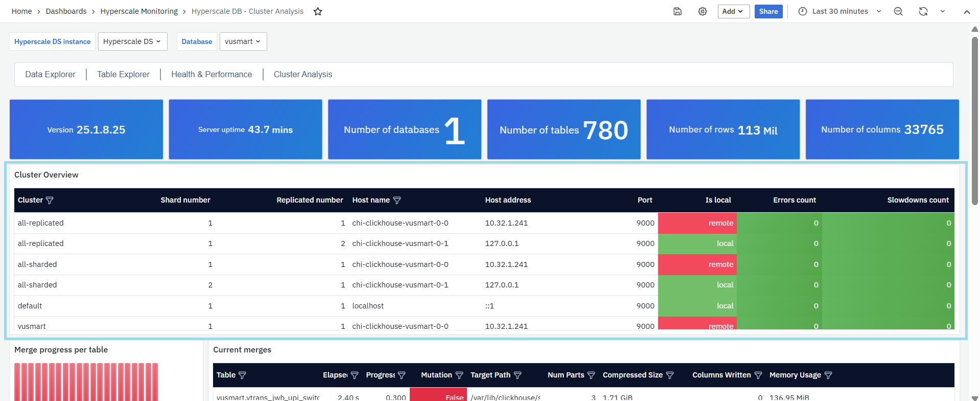Filter the Cluster column
The width and height of the screenshot is (980, 401).
point(50,201)
